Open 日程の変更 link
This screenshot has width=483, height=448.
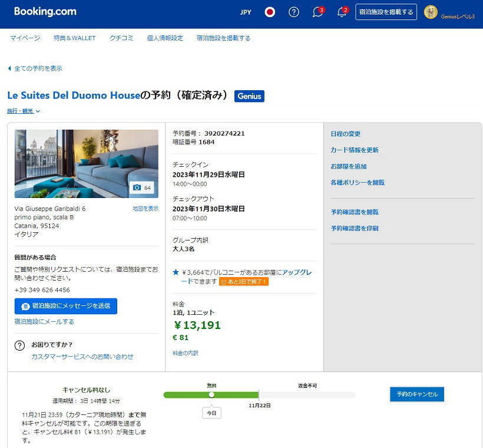pyautogui.click(x=346, y=134)
